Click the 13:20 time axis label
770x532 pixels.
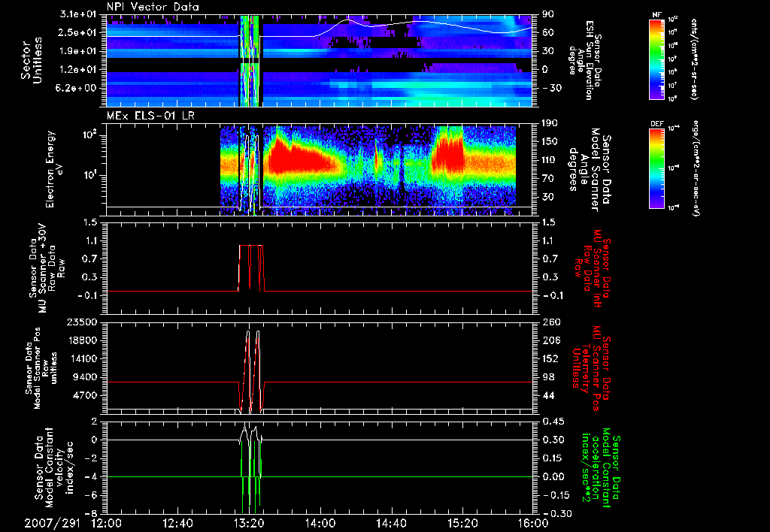[249, 523]
